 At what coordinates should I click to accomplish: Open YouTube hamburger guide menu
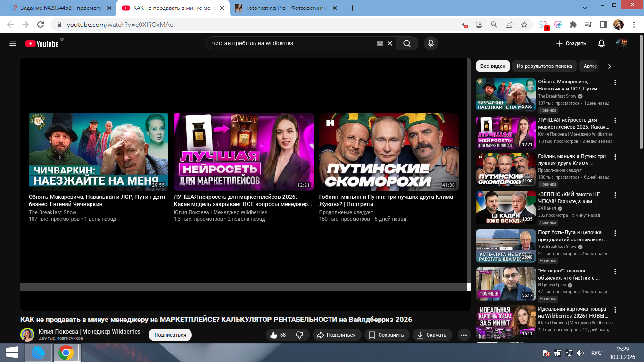(13, 43)
